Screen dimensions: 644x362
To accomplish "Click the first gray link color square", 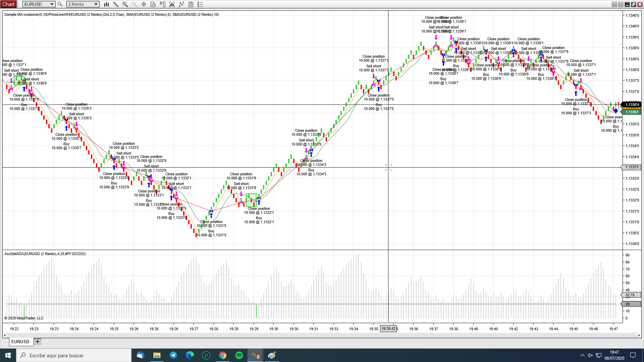I will coord(614,4).
